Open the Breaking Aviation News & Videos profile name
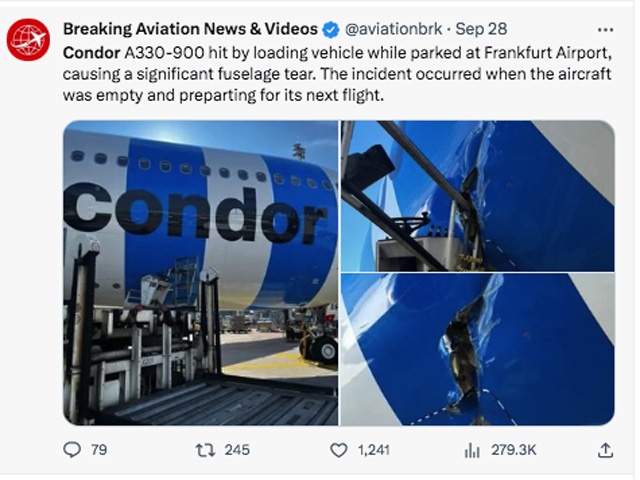This screenshot has height=480, width=640. (x=190, y=28)
